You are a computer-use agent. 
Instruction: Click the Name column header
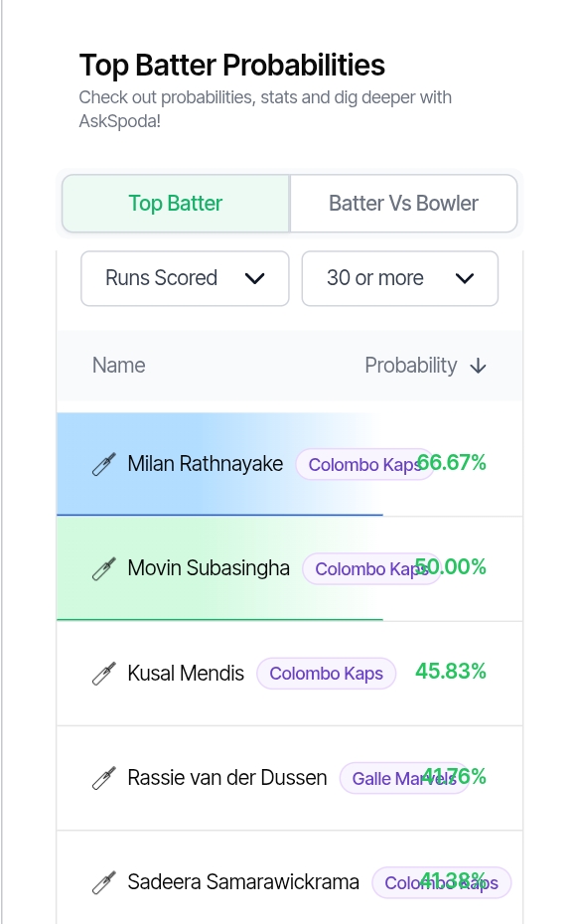pyautogui.click(x=118, y=366)
